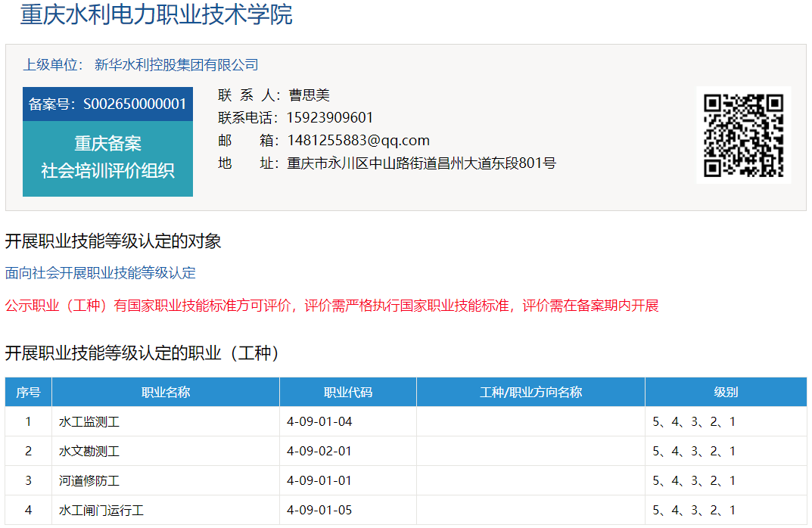Click the 重庆备案 社会培训评价组织 panel
812x528 pixels.
(107, 158)
